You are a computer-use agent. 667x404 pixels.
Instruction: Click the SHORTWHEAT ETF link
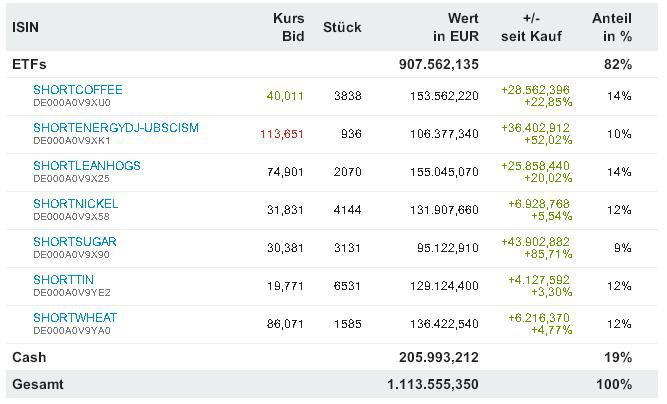tap(74, 318)
